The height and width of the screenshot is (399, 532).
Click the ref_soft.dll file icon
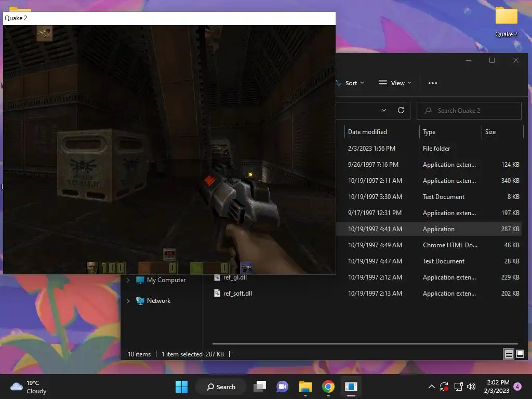pos(217,293)
